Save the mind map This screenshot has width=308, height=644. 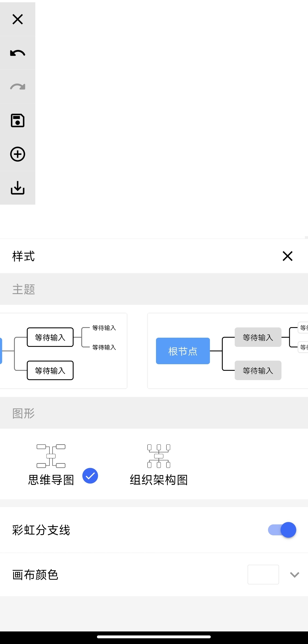pyautogui.click(x=18, y=120)
